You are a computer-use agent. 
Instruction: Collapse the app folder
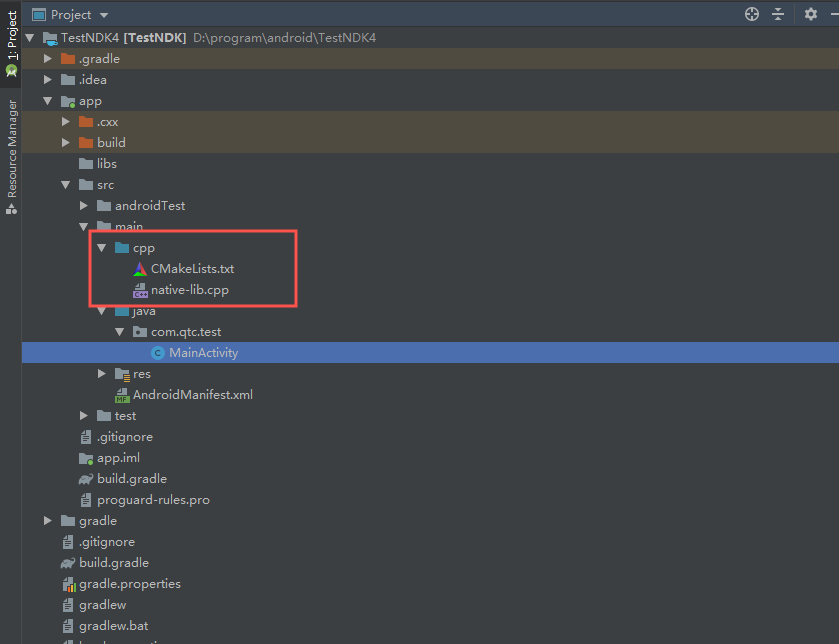coord(47,100)
